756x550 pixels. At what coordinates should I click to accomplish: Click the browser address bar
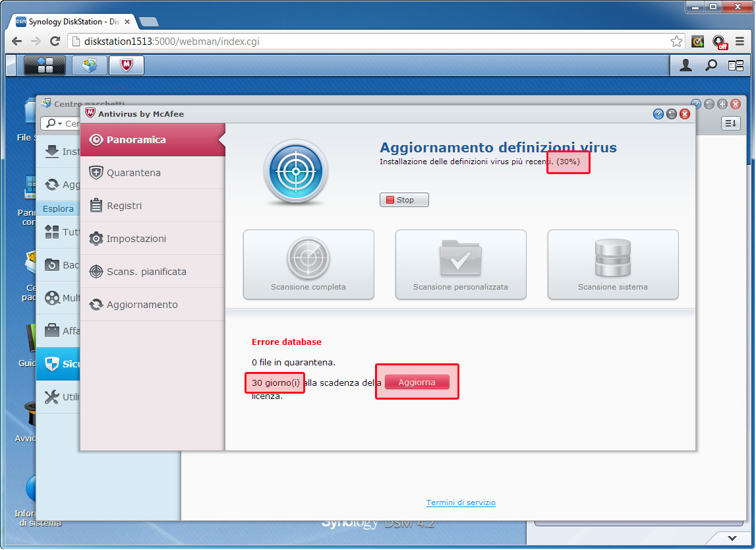click(x=376, y=42)
